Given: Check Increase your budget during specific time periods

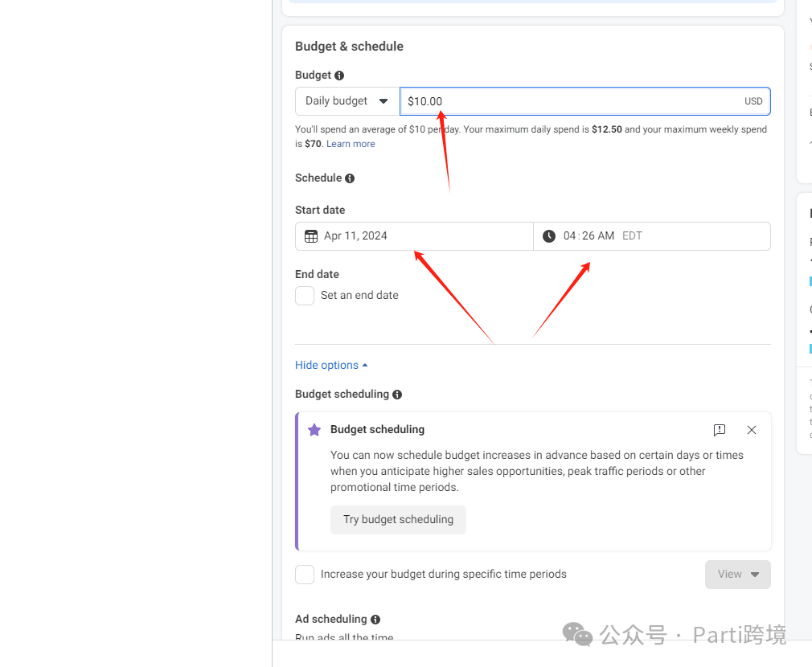Looking at the screenshot, I should click(x=305, y=575).
